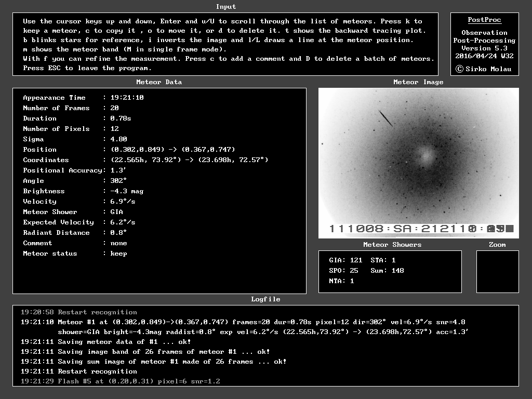Screen dimensions: 532x399
Task: Click the Velocity value 6.9°/s
Action: pyautogui.click(x=123, y=202)
